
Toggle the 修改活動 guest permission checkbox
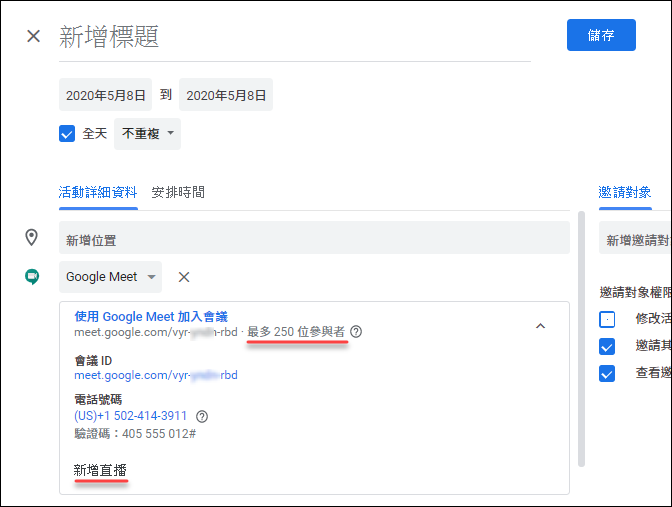pyautogui.click(x=607, y=319)
